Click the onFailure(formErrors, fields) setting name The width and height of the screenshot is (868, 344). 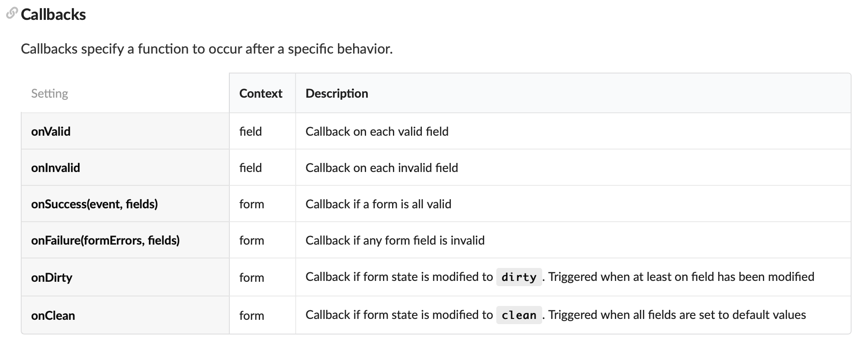(x=105, y=240)
